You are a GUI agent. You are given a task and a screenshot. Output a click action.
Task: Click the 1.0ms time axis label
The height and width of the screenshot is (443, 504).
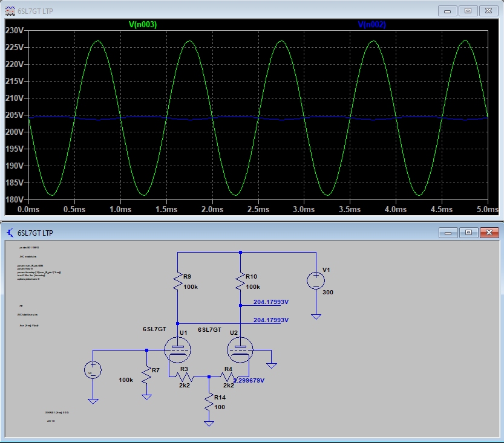(120, 209)
